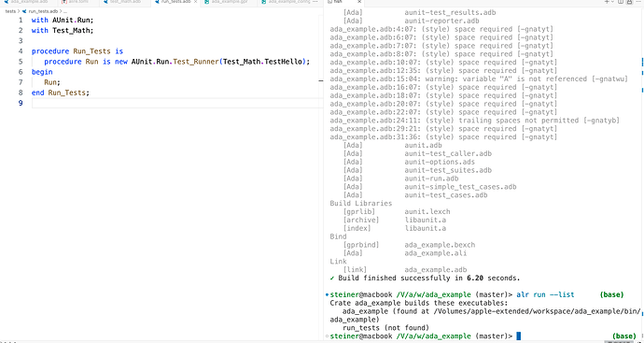The height and width of the screenshot is (343, 644).
Task: Click the fish terminal tab icon
Action: click(329, 2)
